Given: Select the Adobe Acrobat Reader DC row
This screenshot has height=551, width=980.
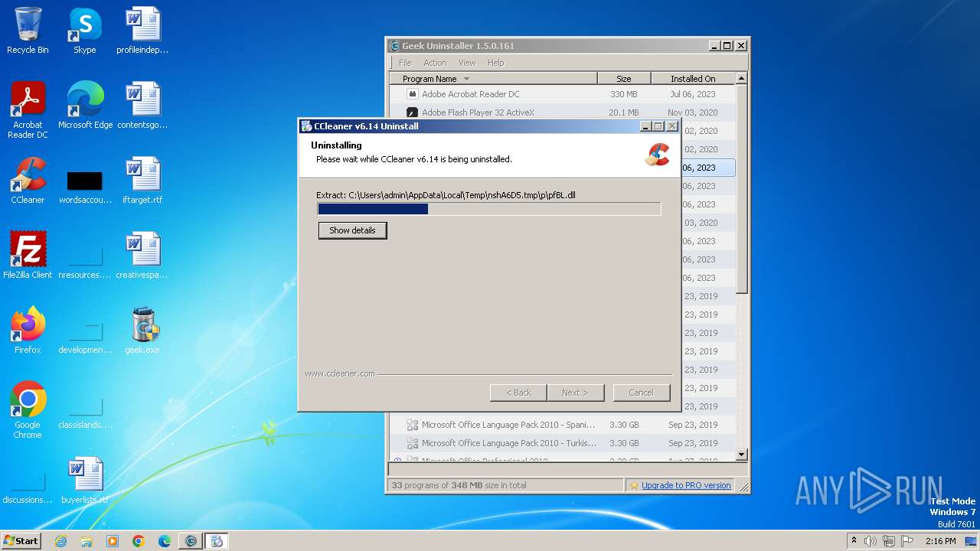Looking at the screenshot, I should (563, 94).
